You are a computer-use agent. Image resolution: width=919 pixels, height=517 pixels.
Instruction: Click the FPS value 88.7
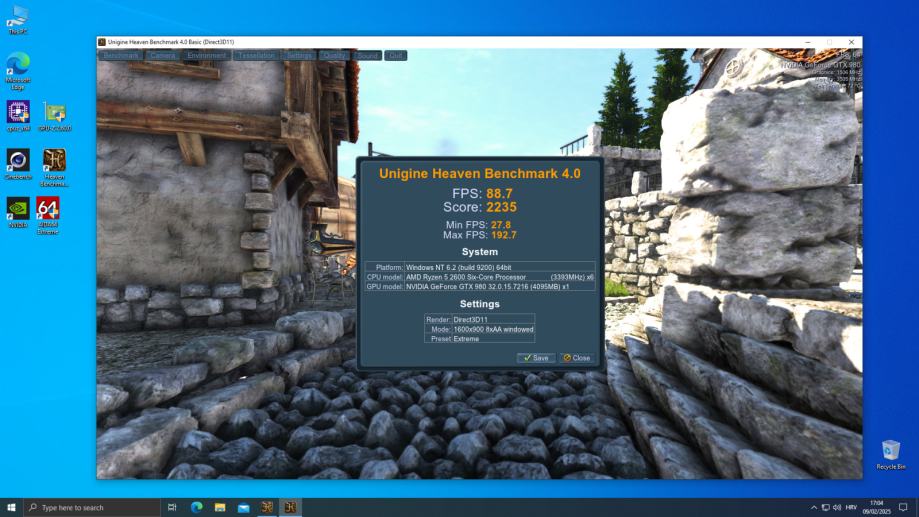click(x=499, y=193)
